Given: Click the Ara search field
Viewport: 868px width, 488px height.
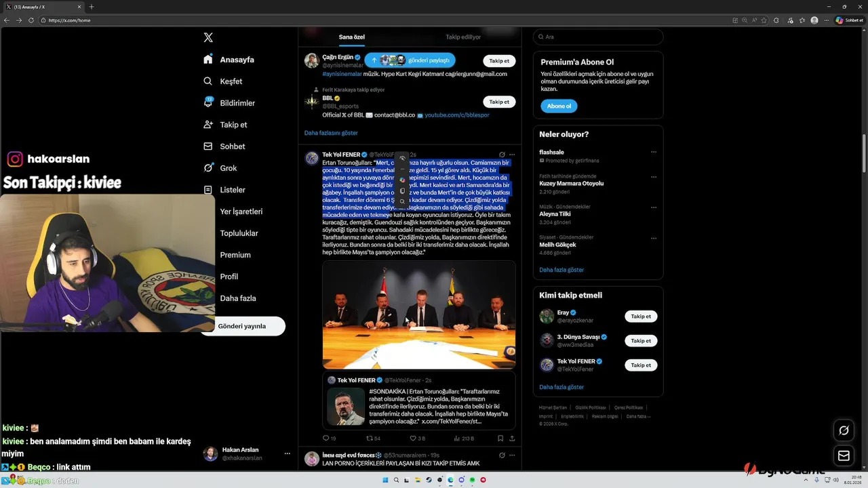Looking at the screenshot, I should [x=598, y=37].
